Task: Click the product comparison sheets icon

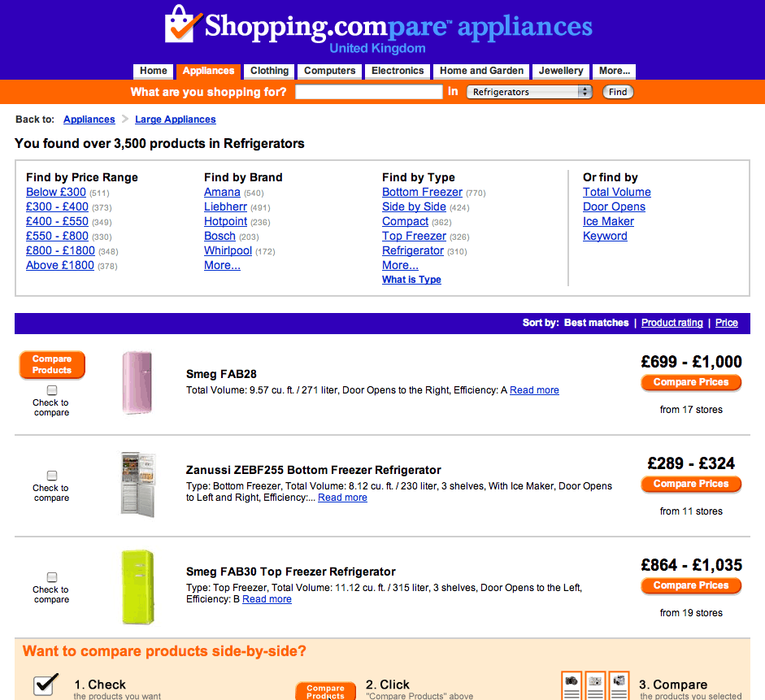Action: 595,685
